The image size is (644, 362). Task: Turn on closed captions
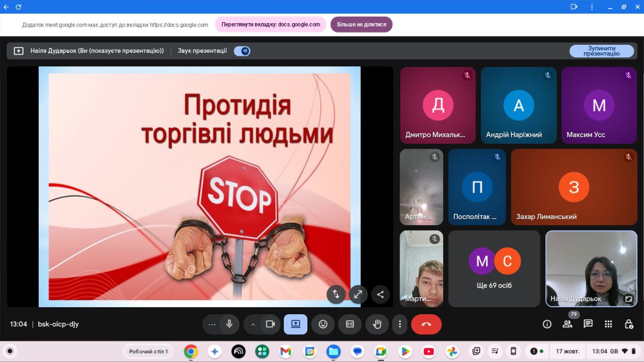pyautogui.click(x=350, y=324)
